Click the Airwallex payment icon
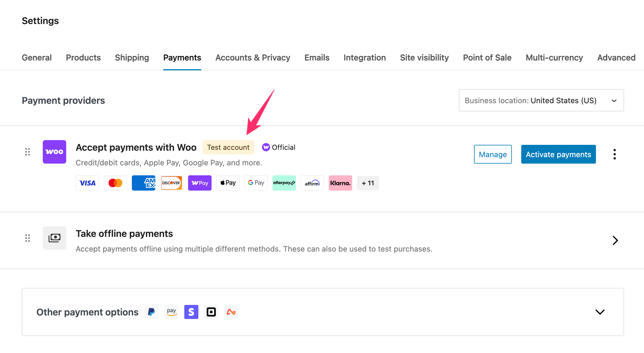The height and width of the screenshot is (353, 644). click(x=231, y=312)
